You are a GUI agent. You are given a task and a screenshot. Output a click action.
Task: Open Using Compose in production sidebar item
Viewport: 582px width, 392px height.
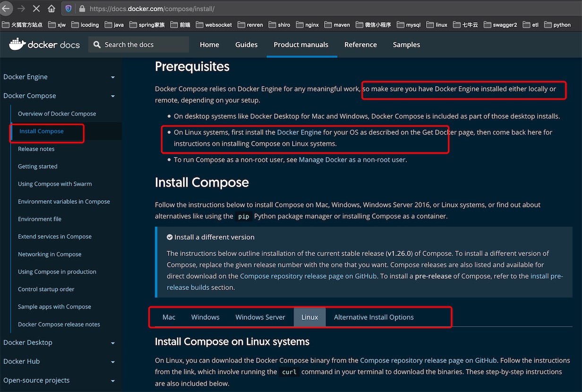coord(57,272)
